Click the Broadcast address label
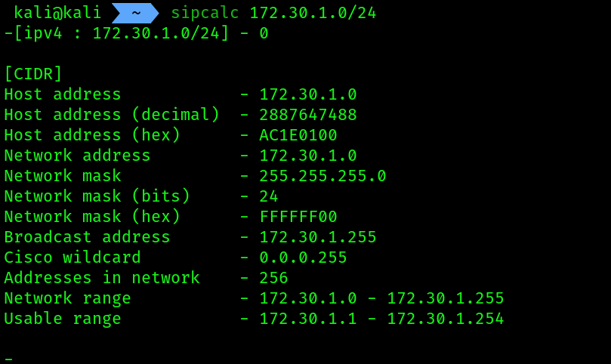Screen dimensions: 611x364 87,237
